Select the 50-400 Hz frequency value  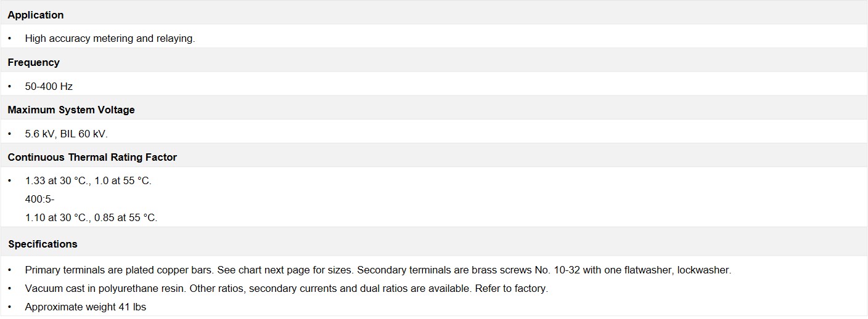49,86
